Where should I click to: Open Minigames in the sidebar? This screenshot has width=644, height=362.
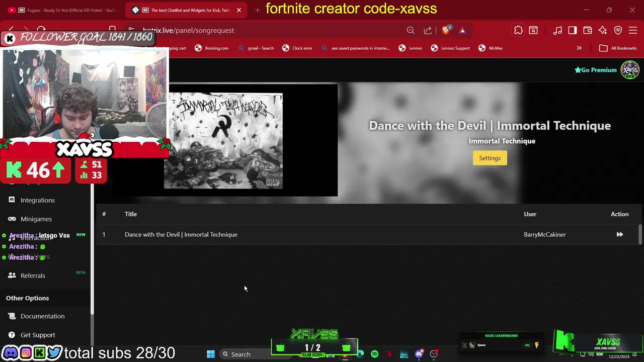tap(36, 219)
